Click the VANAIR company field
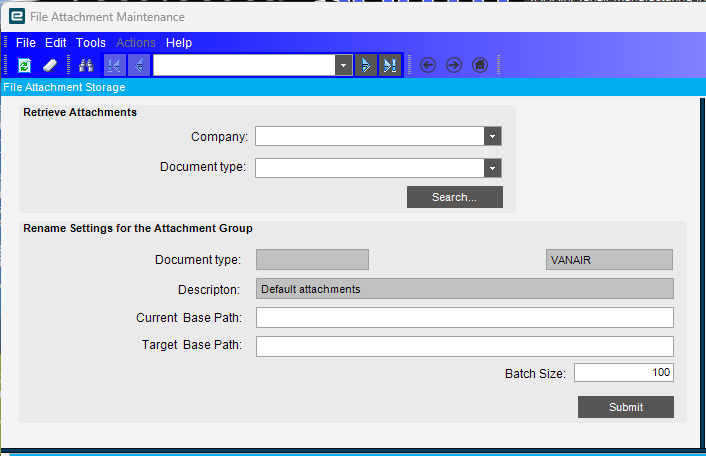706x456 pixels. tap(609, 260)
